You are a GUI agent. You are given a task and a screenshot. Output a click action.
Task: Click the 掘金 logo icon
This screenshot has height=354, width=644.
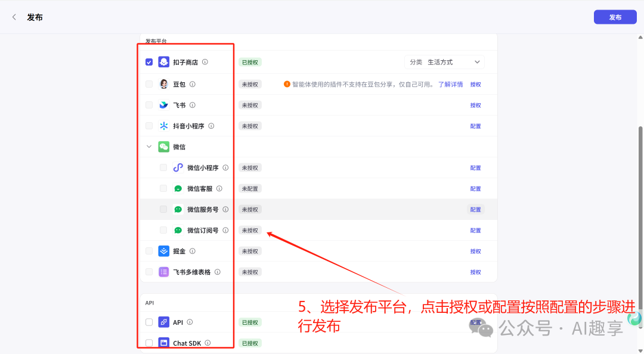164,251
